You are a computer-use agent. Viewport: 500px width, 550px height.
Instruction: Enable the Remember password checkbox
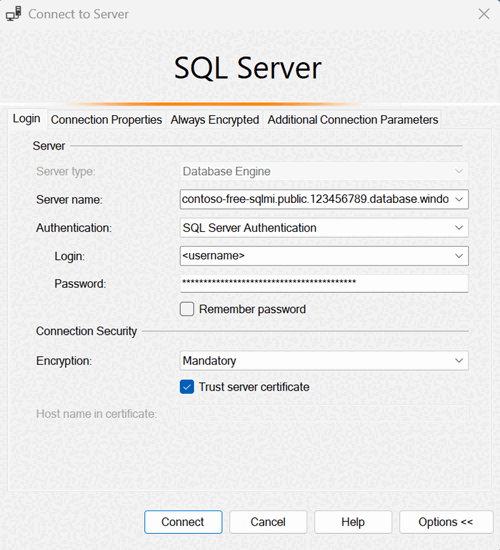(187, 309)
